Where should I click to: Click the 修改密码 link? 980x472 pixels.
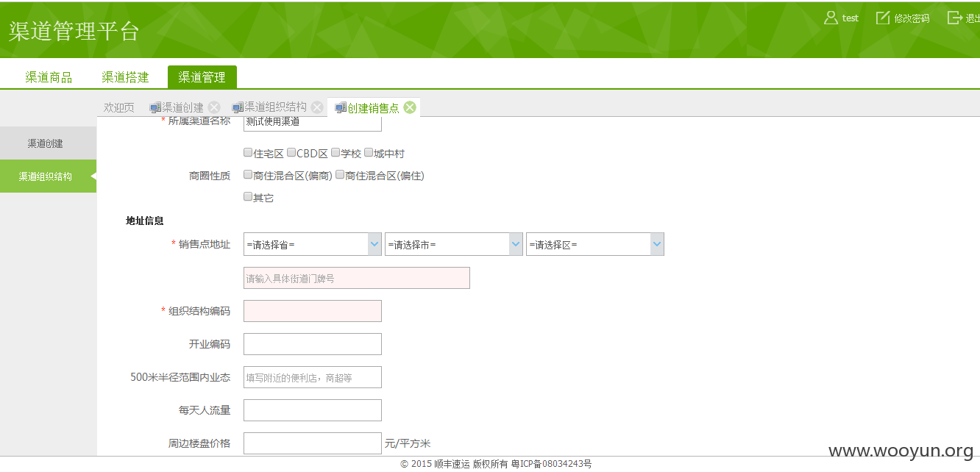912,18
